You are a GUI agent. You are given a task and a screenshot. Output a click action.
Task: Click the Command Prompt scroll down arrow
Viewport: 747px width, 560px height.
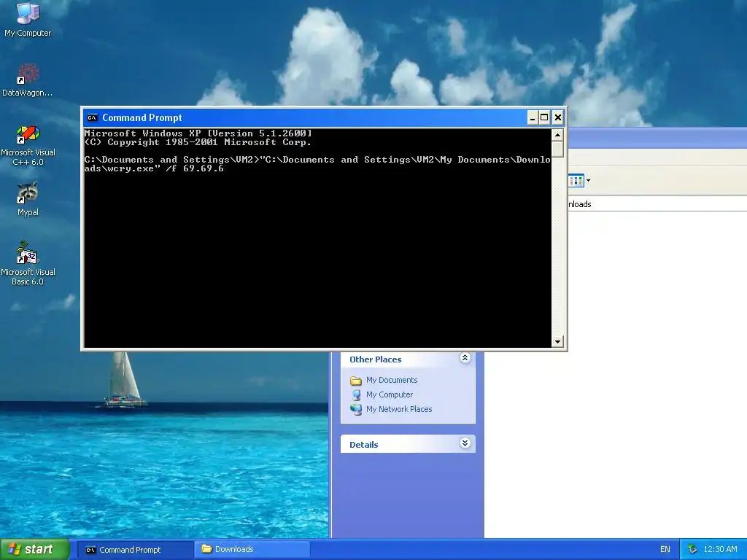click(x=557, y=341)
